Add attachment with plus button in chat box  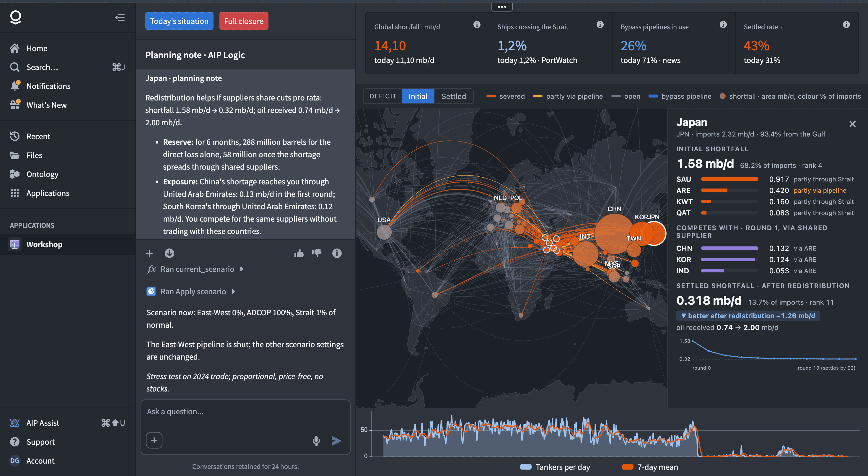click(154, 440)
